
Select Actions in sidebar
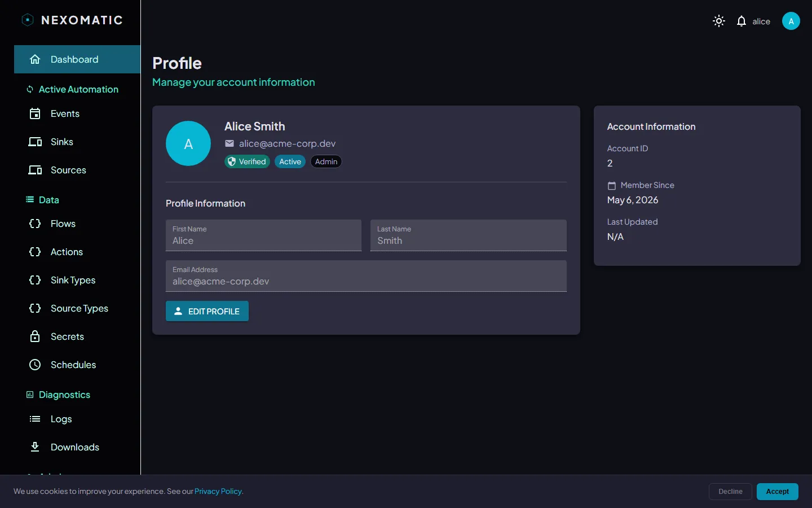[77, 252]
